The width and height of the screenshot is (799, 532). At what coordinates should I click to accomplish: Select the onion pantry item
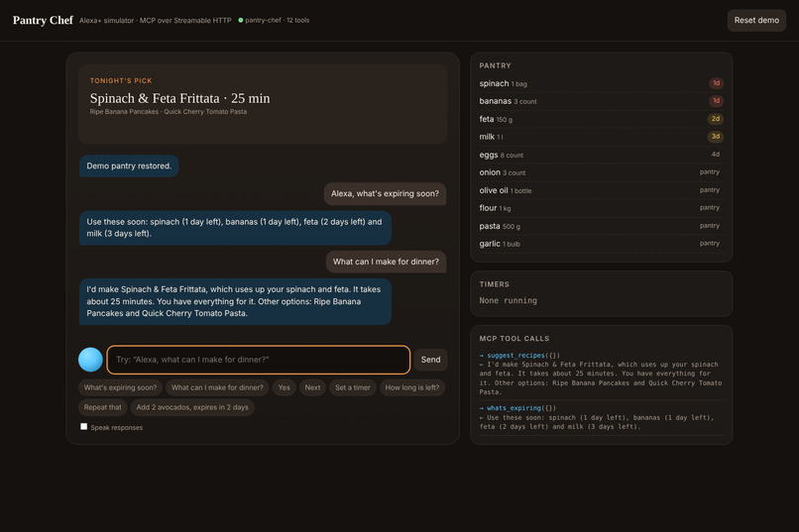(x=602, y=172)
